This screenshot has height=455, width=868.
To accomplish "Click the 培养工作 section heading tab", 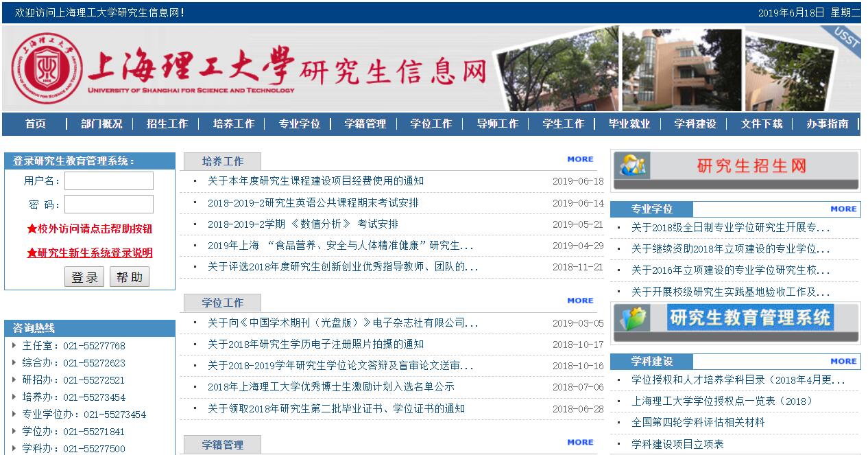I will point(222,162).
